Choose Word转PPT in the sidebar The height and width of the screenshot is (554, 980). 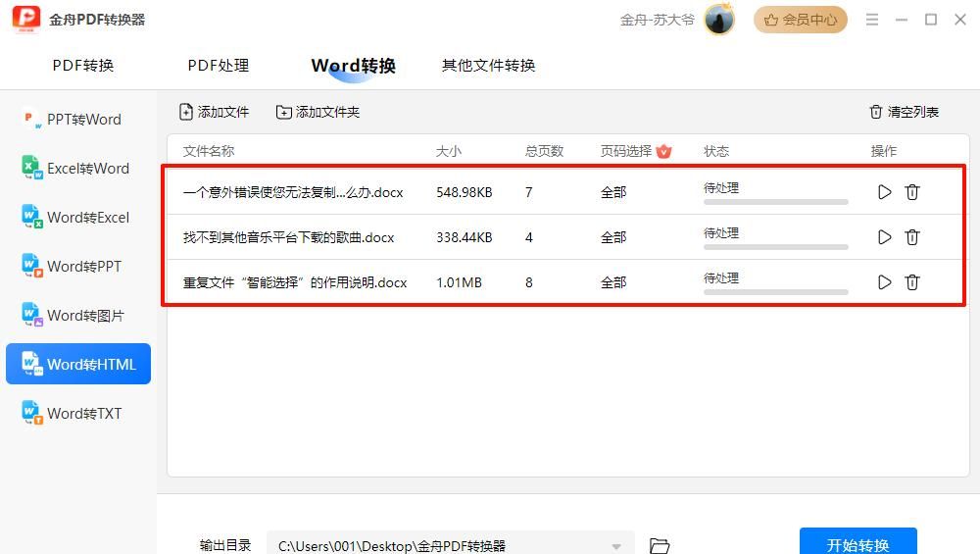(78, 267)
